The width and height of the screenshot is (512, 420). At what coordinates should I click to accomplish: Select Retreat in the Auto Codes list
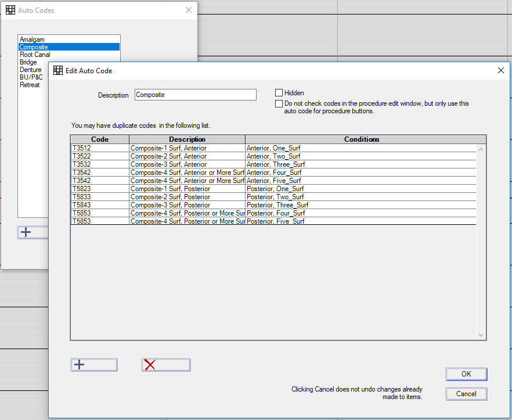tap(33, 85)
